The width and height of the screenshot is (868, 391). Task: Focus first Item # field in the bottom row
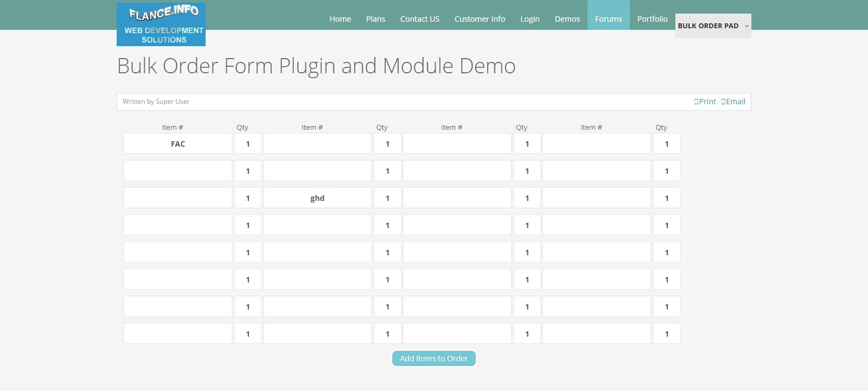(178, 334)
